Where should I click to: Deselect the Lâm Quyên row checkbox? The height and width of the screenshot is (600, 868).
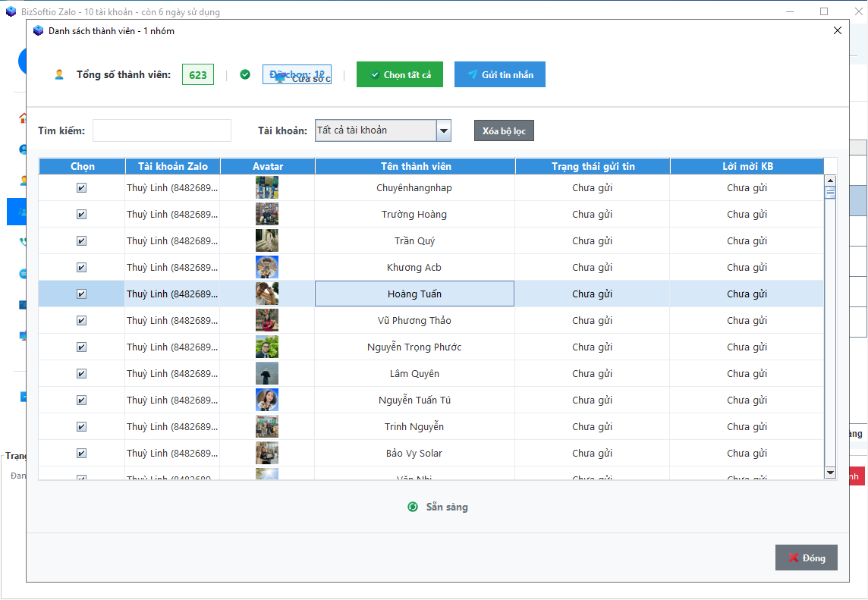(82, 374)
